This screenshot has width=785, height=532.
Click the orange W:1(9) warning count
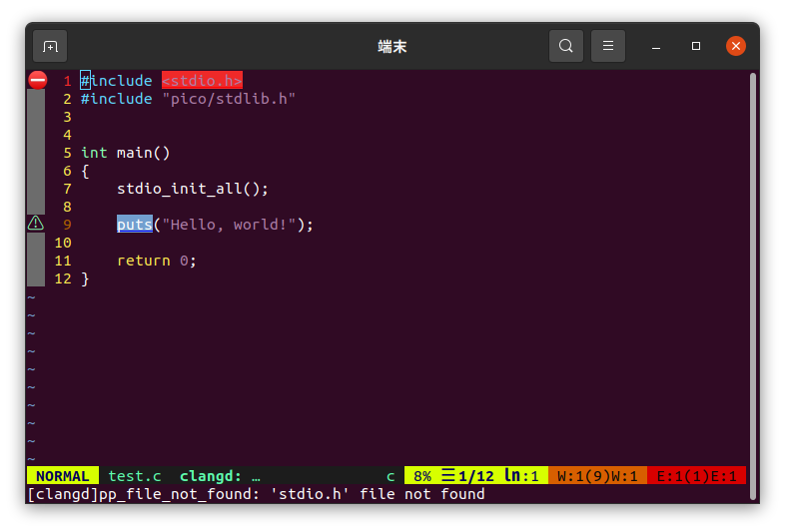coord(597,476)
